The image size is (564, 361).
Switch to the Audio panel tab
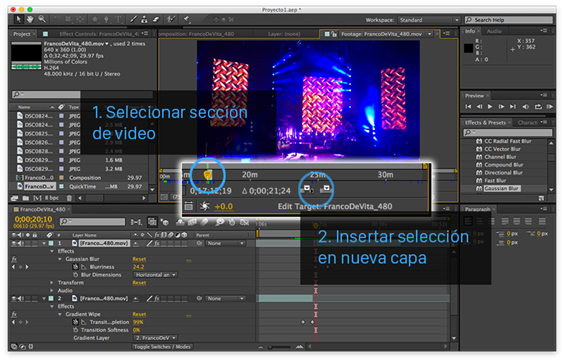pos(494,31)
